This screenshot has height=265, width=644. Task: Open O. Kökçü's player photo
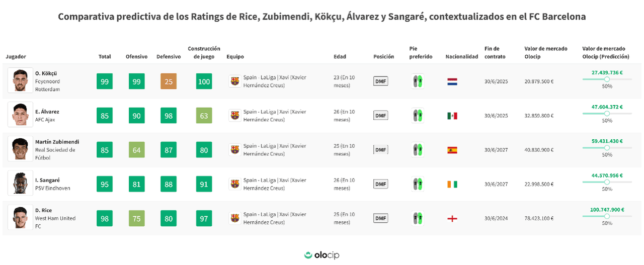20,81
